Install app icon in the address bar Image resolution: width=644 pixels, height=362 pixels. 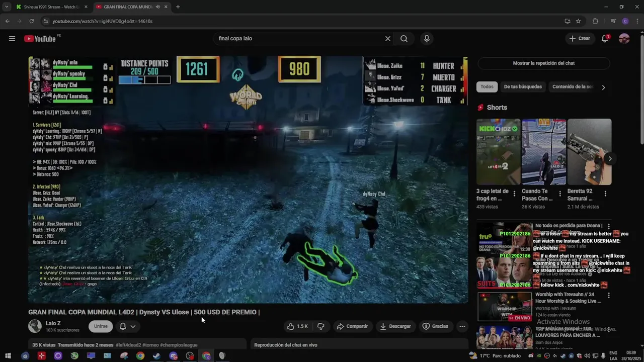click(568, 21)
